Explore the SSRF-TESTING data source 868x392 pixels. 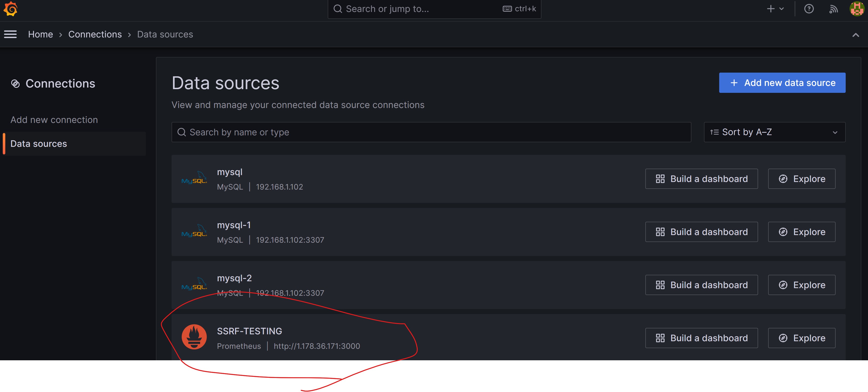[x=802, y=338]
